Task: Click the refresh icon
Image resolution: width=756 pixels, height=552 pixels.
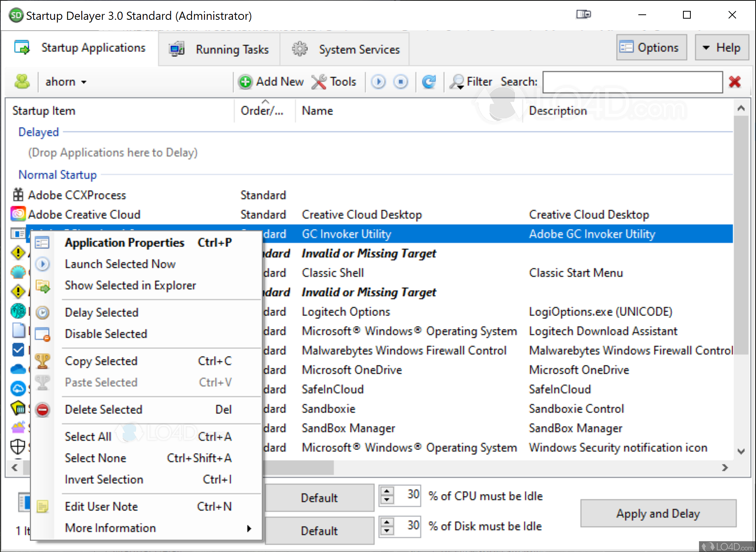Action: 429,82
